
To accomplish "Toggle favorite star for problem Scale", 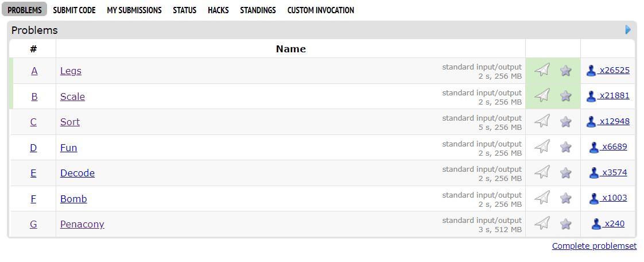I will pos(566,96).
